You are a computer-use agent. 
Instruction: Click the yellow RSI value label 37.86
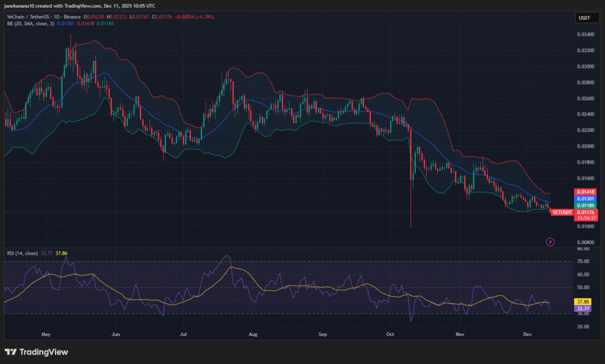[x=584, y=301]
